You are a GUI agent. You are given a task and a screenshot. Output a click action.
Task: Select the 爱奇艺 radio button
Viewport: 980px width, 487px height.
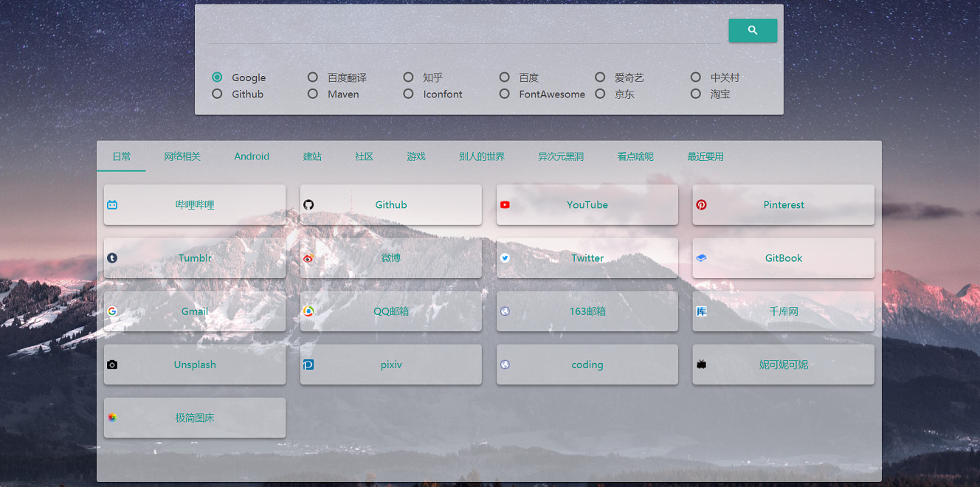tap(600, 77)
